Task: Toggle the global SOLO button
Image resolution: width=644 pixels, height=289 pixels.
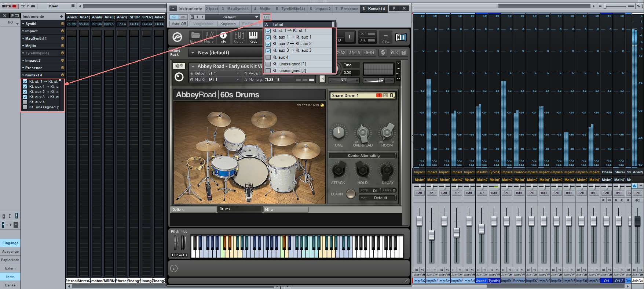Action: pyautogui.click(x=28, y=6)
